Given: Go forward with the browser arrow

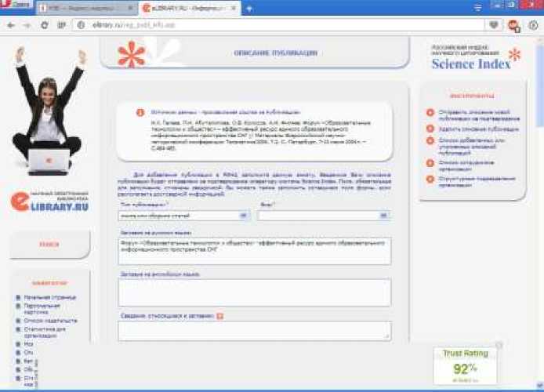Looking at the screenshot, I should (x=27, y=25).
